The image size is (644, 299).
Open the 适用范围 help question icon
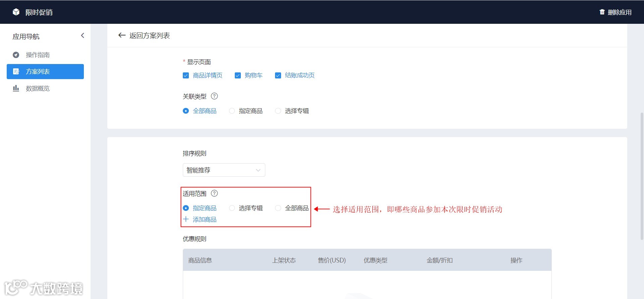tap(214, 193)
